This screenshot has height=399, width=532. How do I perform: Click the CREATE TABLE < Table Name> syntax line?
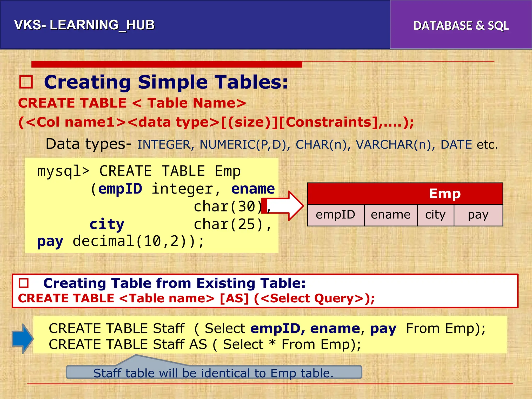132,103
